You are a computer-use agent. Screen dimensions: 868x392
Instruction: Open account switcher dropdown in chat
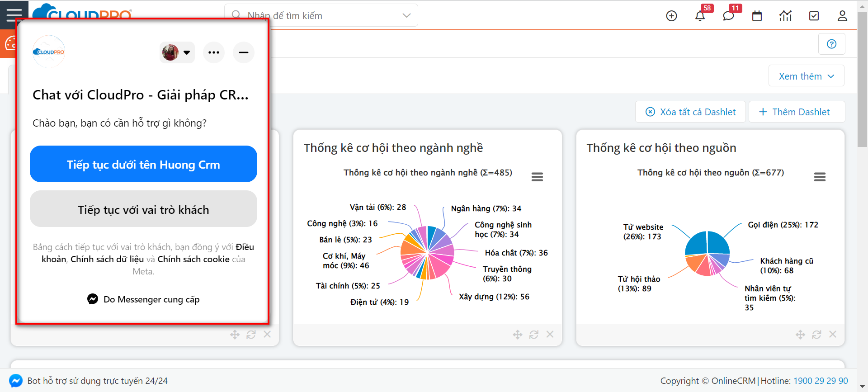click(x=177, y=52)
